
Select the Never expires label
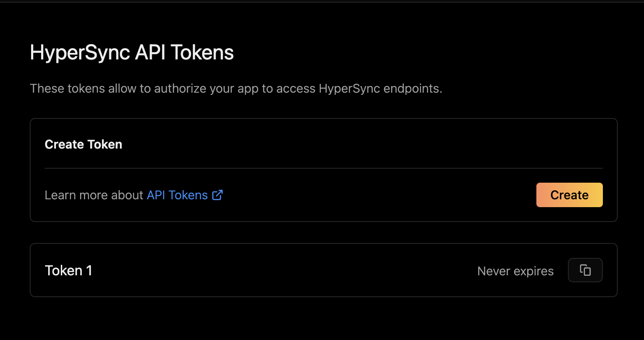pyautogui.click(x=515, y=271)
